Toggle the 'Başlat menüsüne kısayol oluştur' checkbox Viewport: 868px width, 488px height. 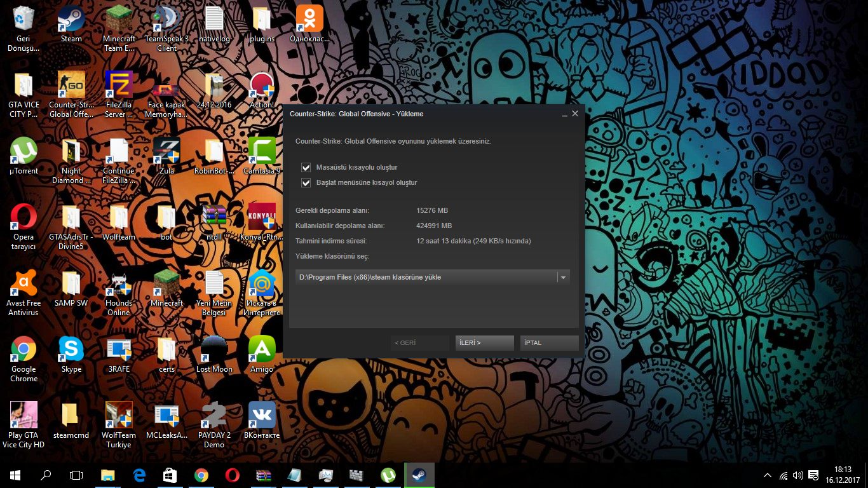(306, 183)
